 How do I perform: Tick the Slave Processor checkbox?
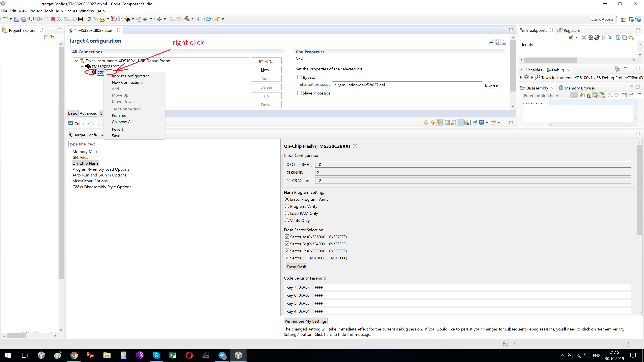(300, 93)
